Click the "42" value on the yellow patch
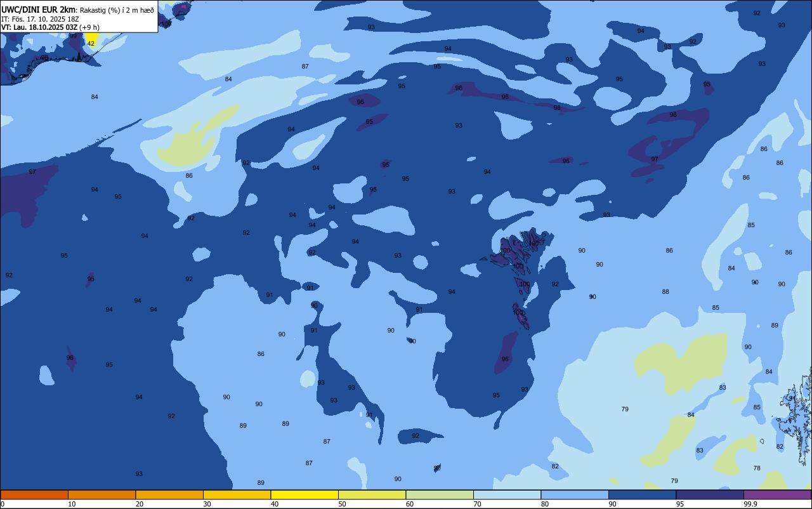Screen dimensions: 812x509 (x=91, y=43)
